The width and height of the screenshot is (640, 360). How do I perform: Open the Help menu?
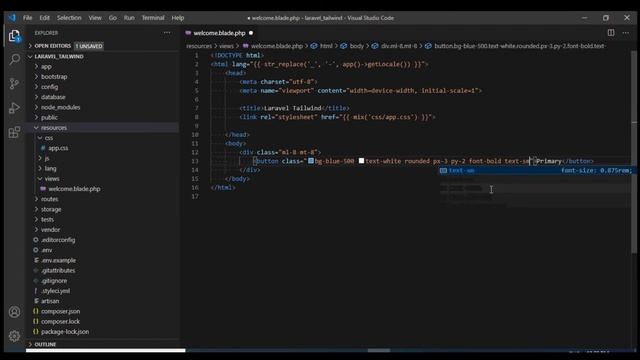178,18
